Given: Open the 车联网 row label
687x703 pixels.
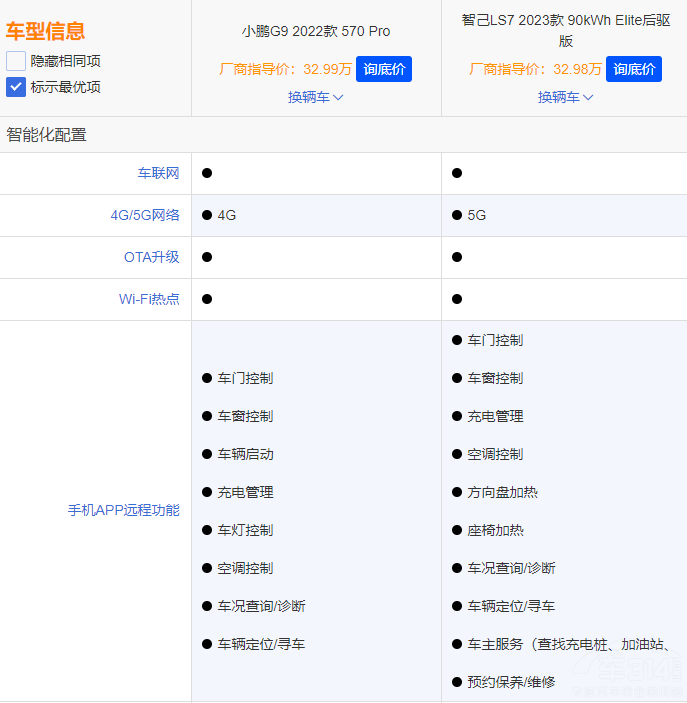Looking at the screenshot, I should click(158, 173).
